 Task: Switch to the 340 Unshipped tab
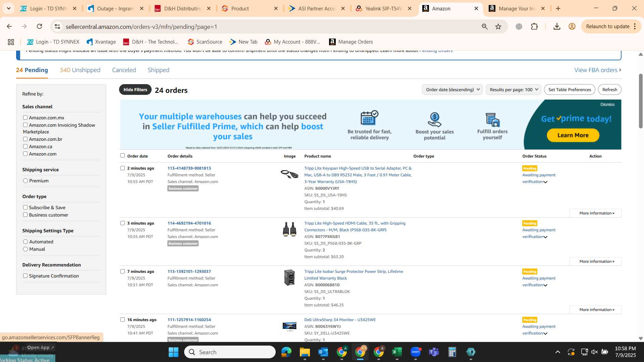click(x=80, y=70)
